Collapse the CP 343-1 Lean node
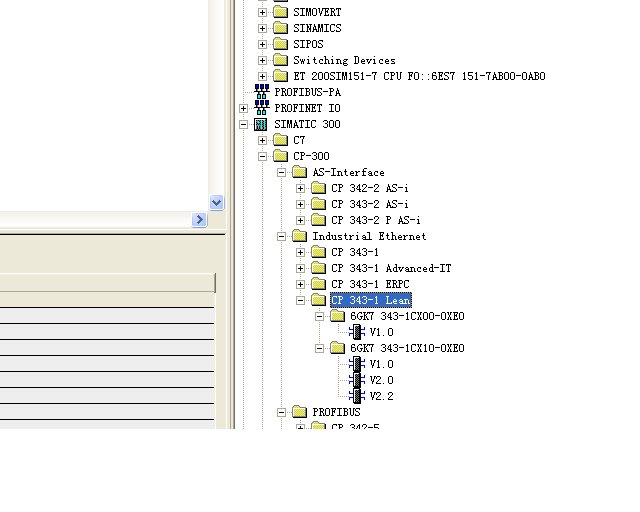 (300, 301)
